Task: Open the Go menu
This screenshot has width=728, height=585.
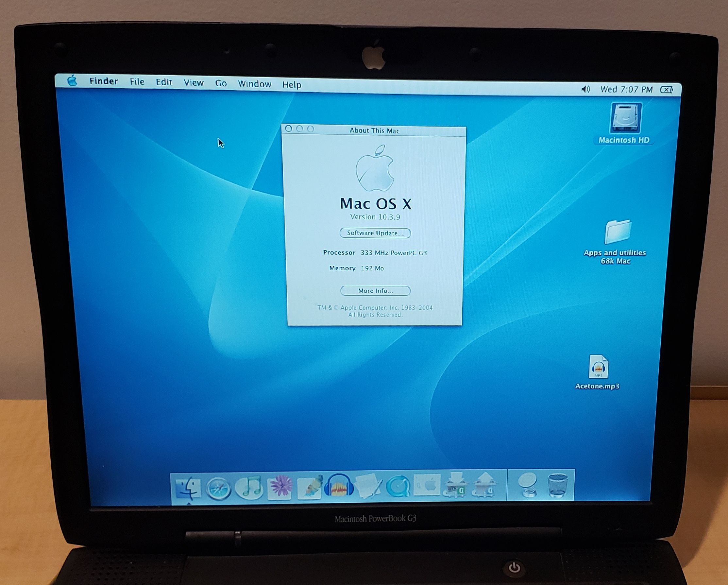Action: point(221,83)
